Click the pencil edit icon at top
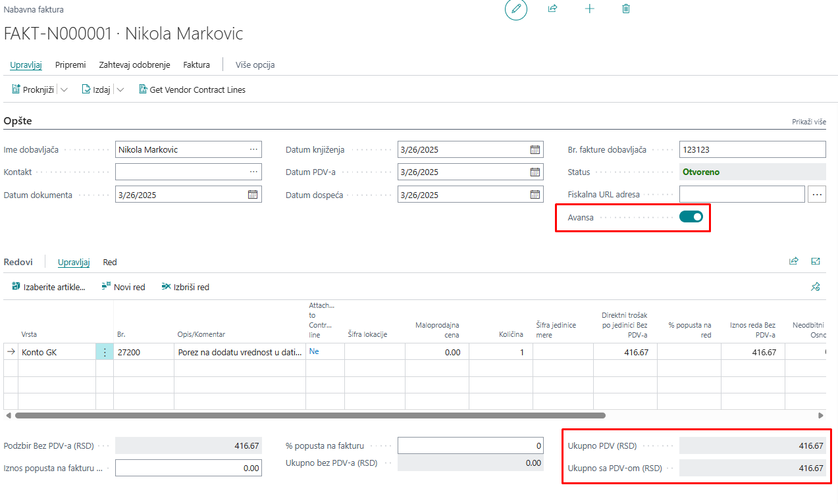838x504 pixels. [516, 9]
